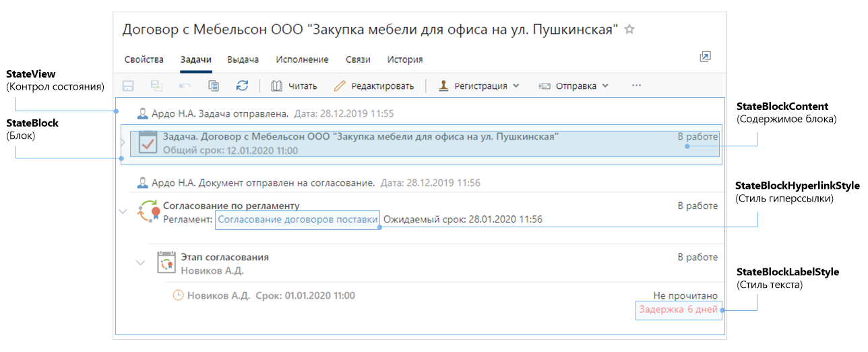Switch to the История tab

[x=405, y=59]
